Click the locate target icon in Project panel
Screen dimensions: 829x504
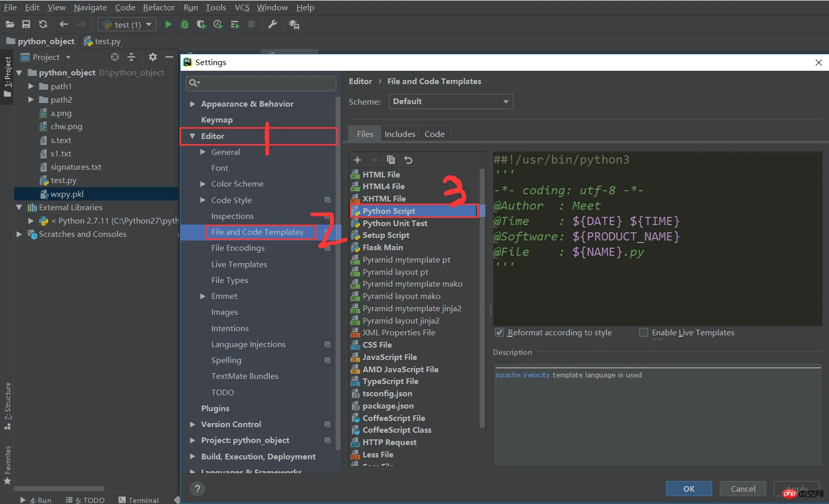click(x=115, y=57)
